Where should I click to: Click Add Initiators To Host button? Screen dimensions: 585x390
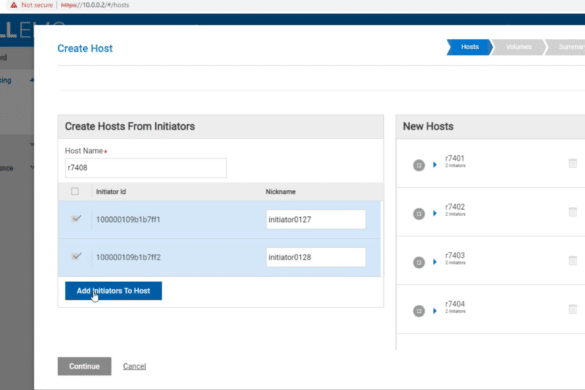click(x=113, y=291)
